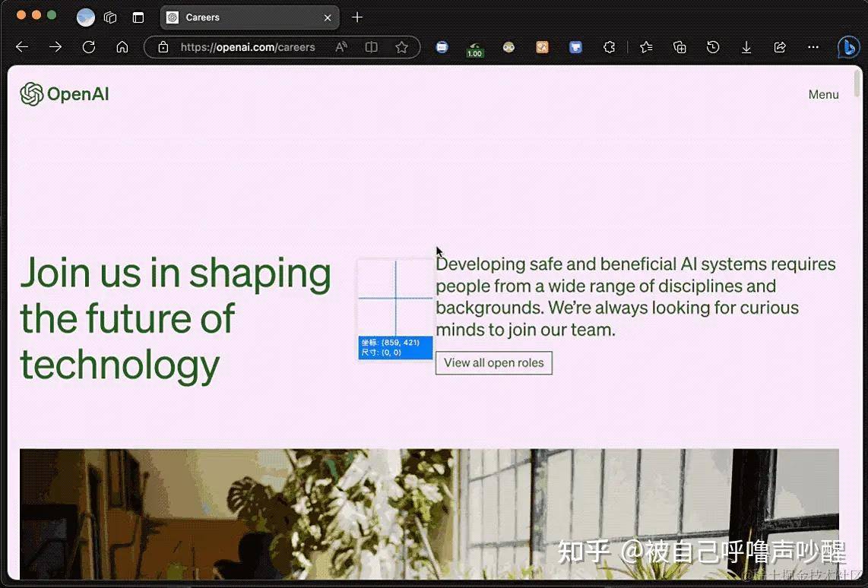
Task: View site info via the lock icon
Action: 163,47
